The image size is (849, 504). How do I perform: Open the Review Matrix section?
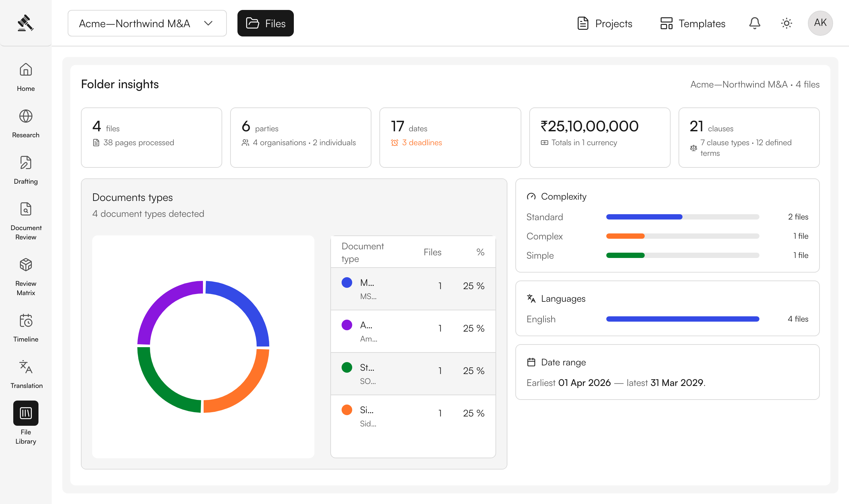(x=26, y=277)
